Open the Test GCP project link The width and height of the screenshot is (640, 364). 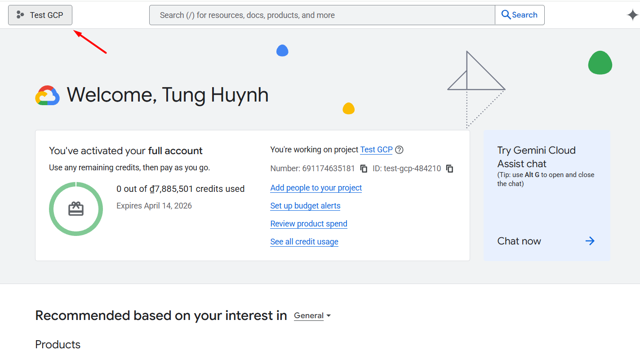pyautogui.click(x=376, y=150)
